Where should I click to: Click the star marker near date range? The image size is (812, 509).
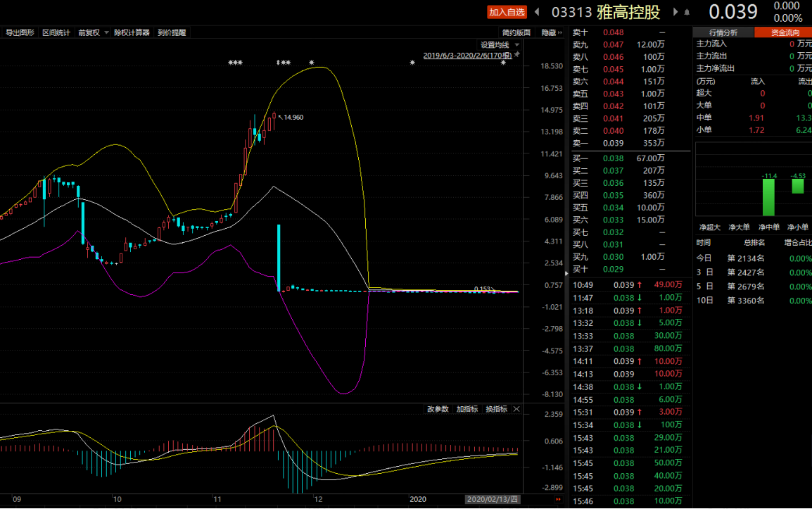503,63
